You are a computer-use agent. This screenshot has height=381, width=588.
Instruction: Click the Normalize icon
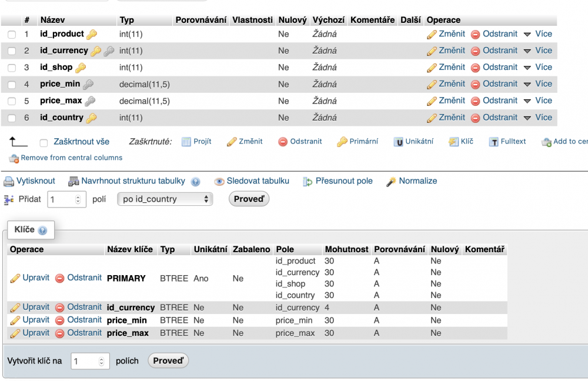pos(389,181)
